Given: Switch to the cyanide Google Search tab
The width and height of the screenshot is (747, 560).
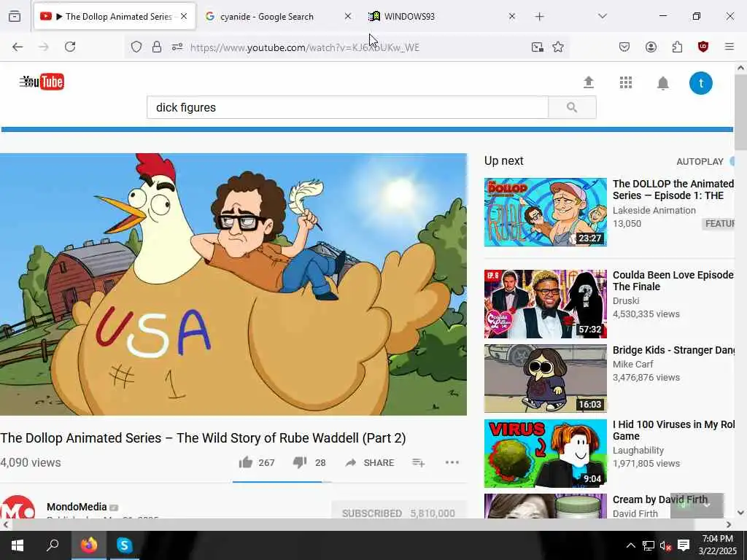Looking at the screenshot, I should tap(267, 17).
